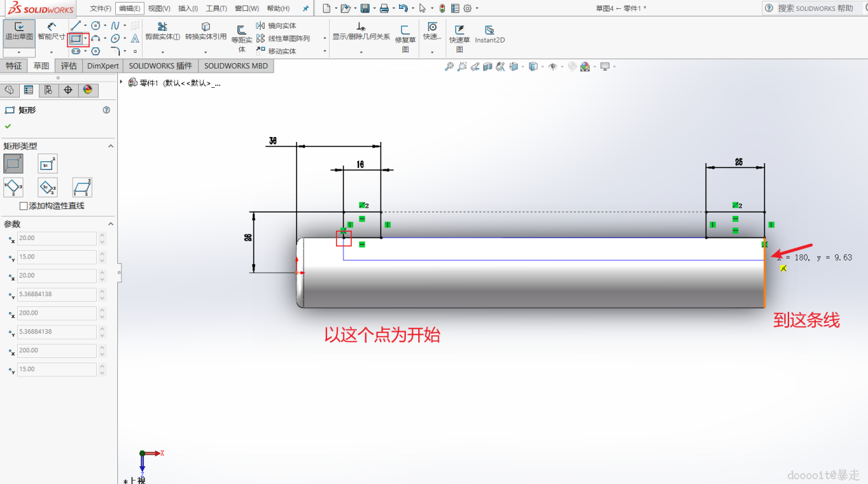This screenshot has width=868, height=484.
Task: Click the Save icon in title bar
Action: coord(365,8)
